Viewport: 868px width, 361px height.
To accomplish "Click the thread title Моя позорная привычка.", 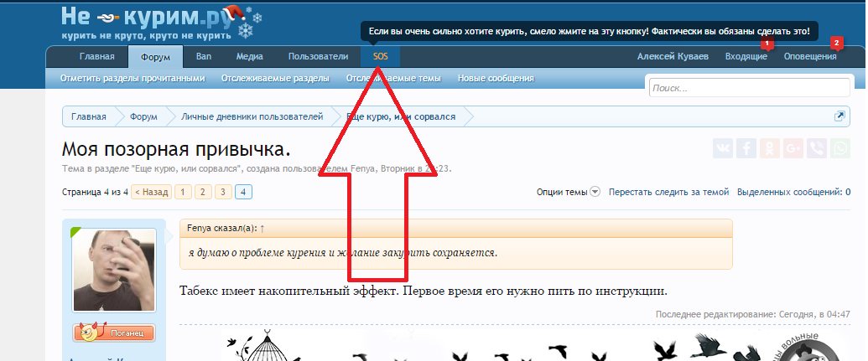I will [x=176, y=149].
